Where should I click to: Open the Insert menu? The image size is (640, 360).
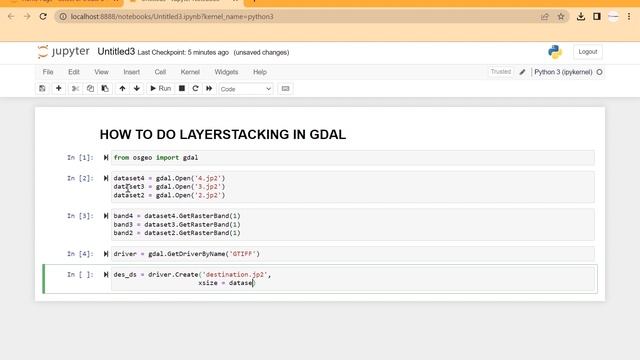click(131, 72)
